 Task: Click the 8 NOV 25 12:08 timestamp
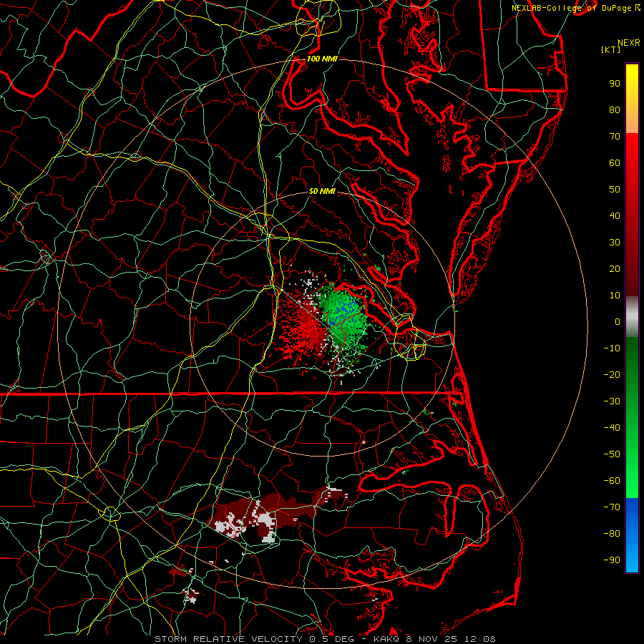click(x=451, y=639)
